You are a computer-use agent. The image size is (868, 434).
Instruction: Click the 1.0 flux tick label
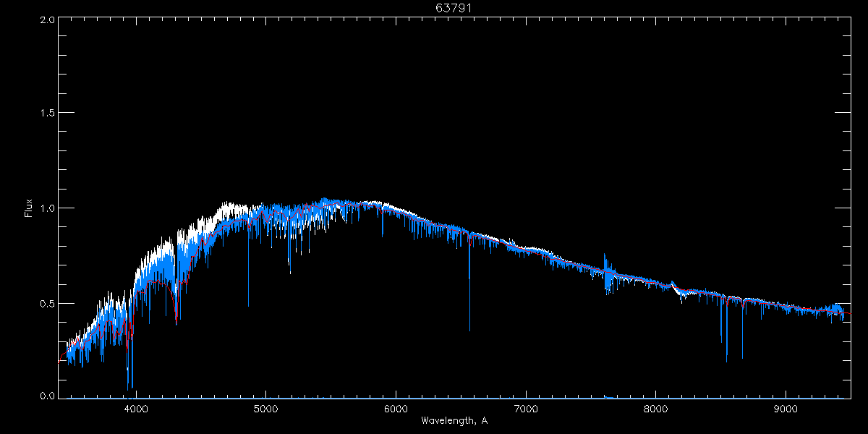46,208
